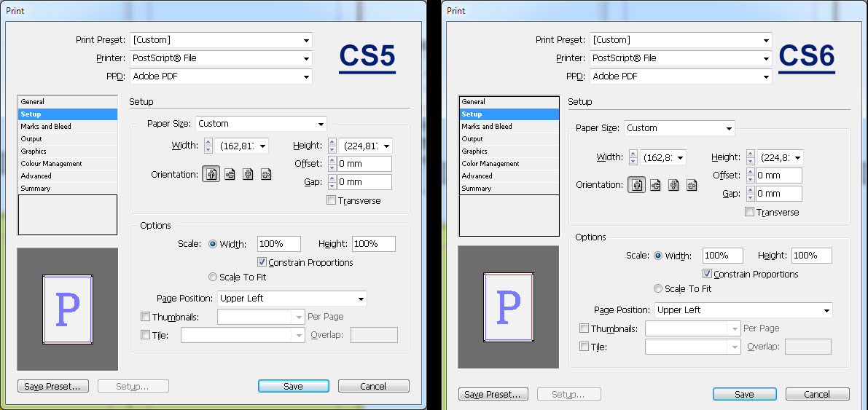Open Marks and Bleed in CS5 dialog
Screen dimensions: 868x410
(x=68, y=126)
